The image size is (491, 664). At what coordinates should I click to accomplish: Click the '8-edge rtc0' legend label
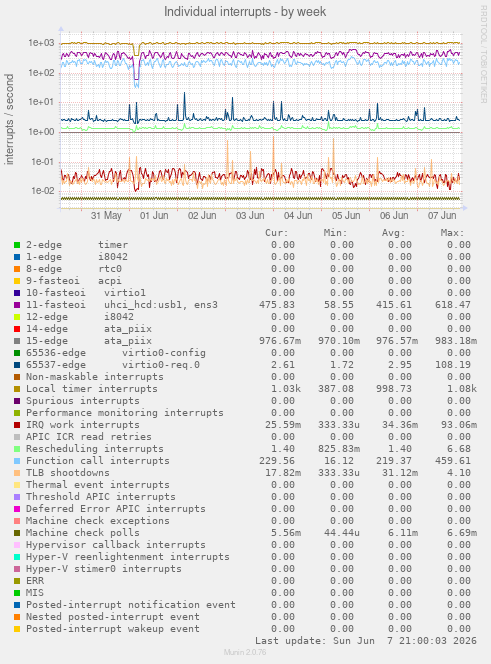[x=74, y=269]
